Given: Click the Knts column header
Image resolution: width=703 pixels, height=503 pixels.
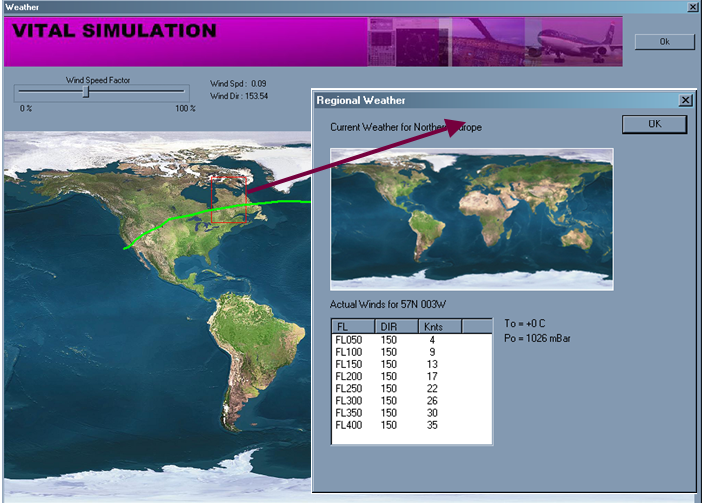Looking at the screenshot, I should point(439,326).
